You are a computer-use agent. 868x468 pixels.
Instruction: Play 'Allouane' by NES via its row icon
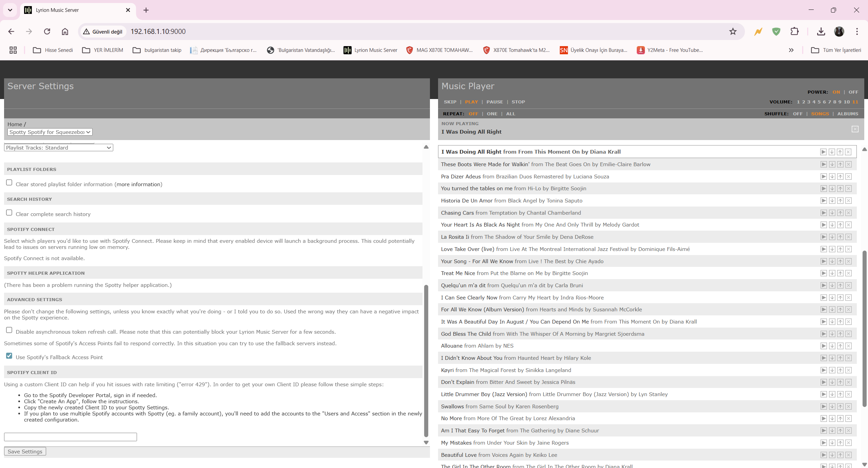tap(823, 346)
